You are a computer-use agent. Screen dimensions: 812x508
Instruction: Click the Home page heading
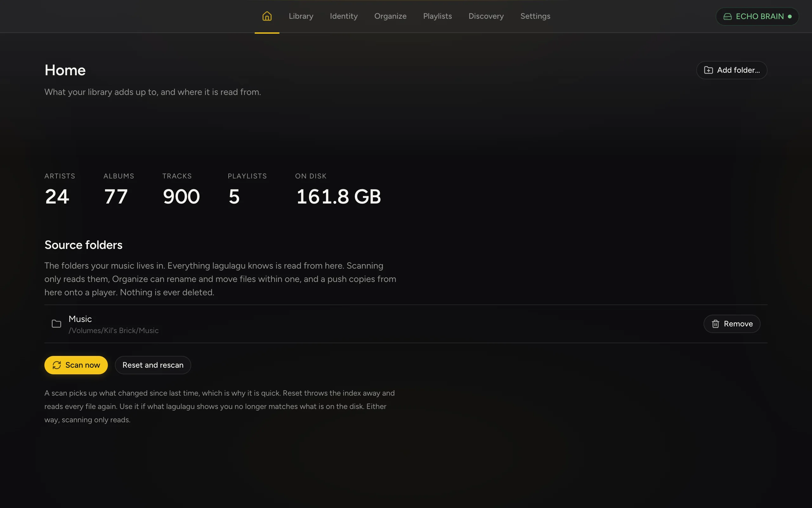coord(65,70)
